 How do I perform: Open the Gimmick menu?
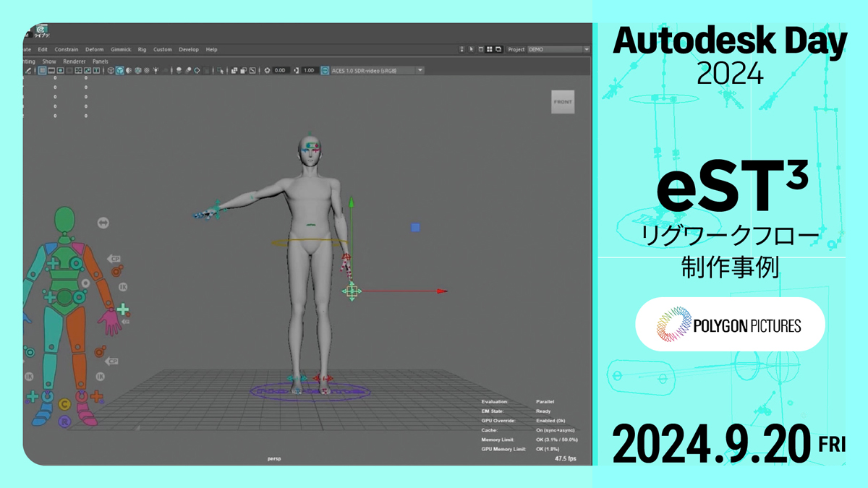pyautogui.click(x=121, y=49)
